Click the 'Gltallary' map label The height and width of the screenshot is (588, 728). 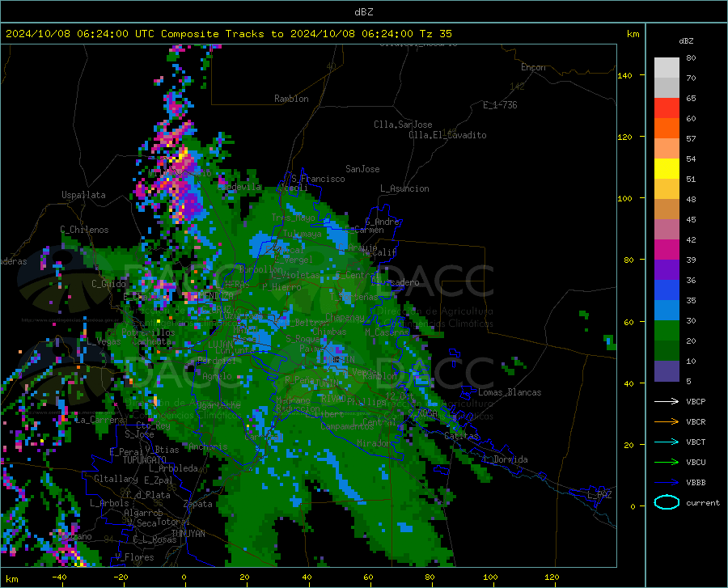(x=116, y=479)
